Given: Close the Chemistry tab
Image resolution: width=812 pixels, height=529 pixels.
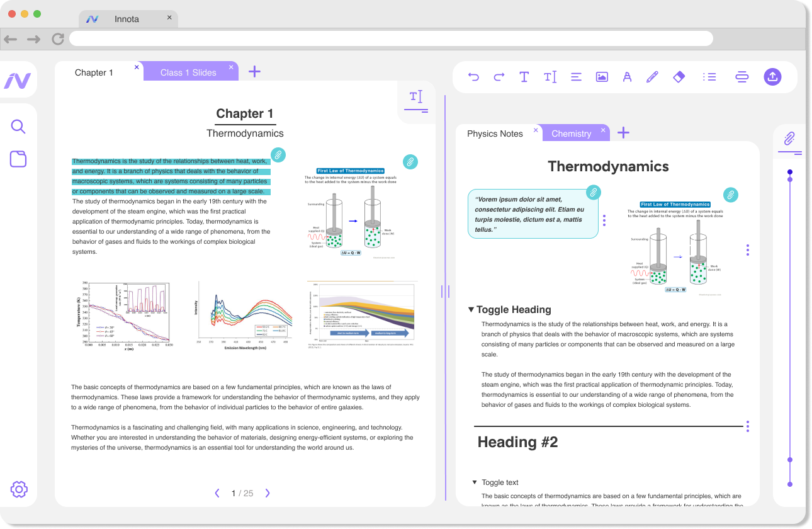Looking at the screenshot, I should coord(602,130).
